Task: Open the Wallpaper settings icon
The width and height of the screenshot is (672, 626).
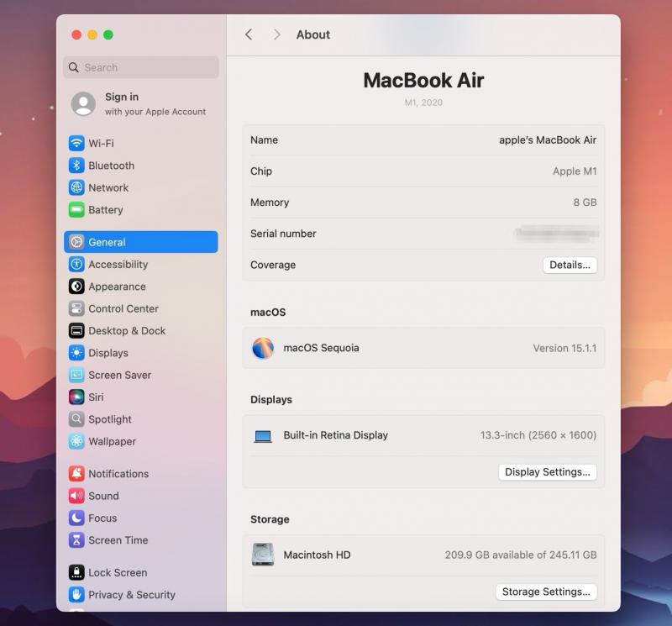Action: [76, 442]
